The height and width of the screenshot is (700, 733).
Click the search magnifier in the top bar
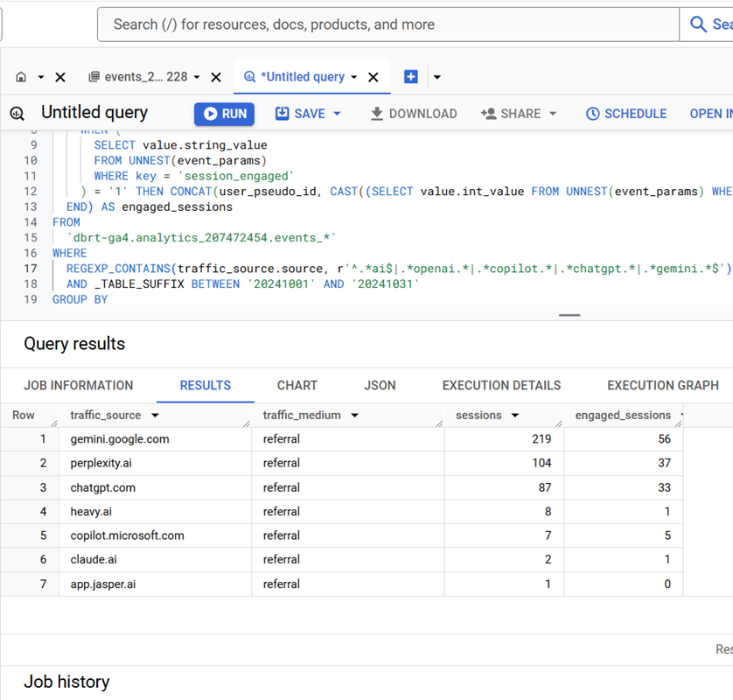(699, 24)
